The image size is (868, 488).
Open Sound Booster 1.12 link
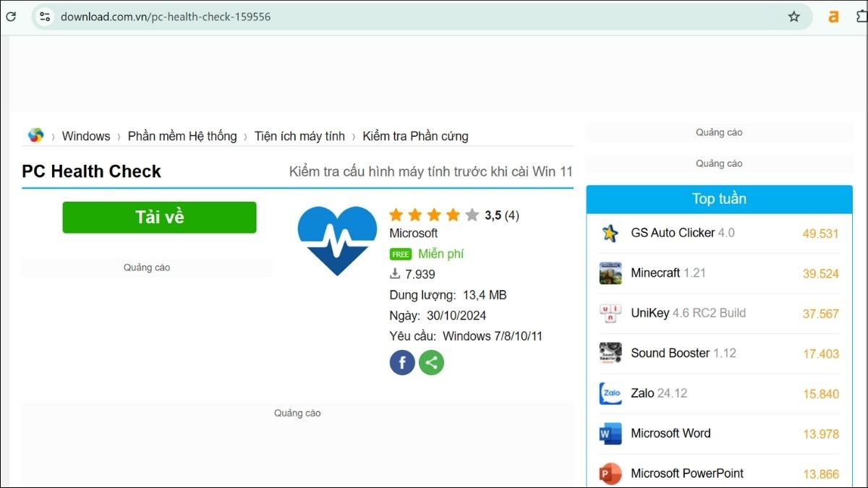[684, 353]
